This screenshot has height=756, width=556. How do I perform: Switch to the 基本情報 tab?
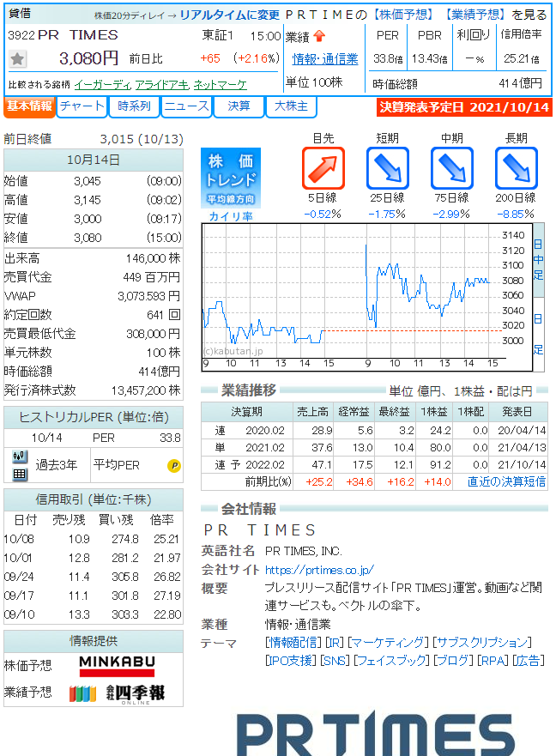click(29, 106)
